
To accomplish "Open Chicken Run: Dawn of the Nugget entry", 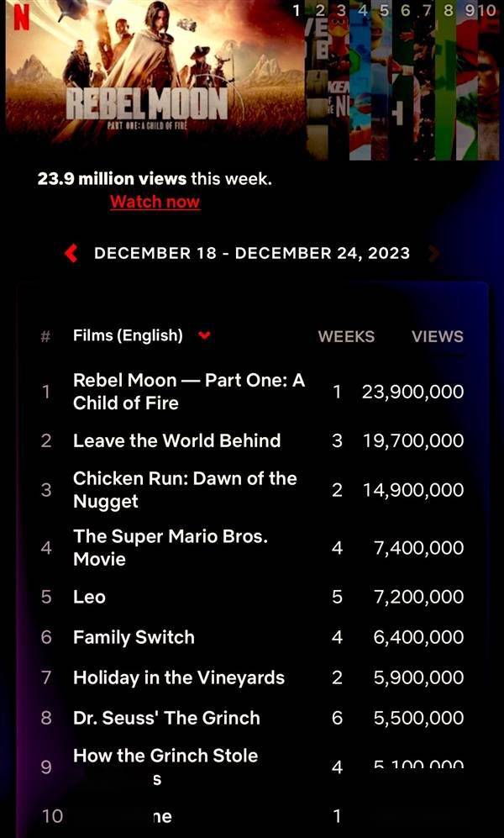I will click(185, 490).
